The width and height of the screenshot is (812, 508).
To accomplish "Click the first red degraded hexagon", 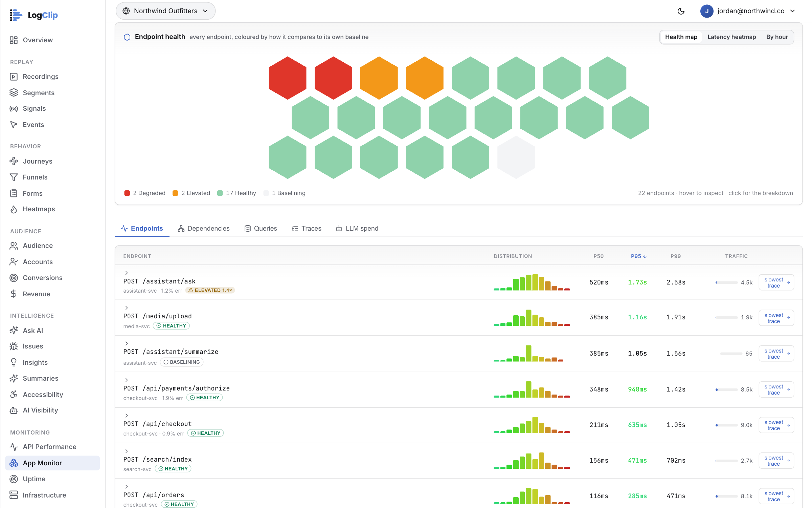I will (288, 78).
